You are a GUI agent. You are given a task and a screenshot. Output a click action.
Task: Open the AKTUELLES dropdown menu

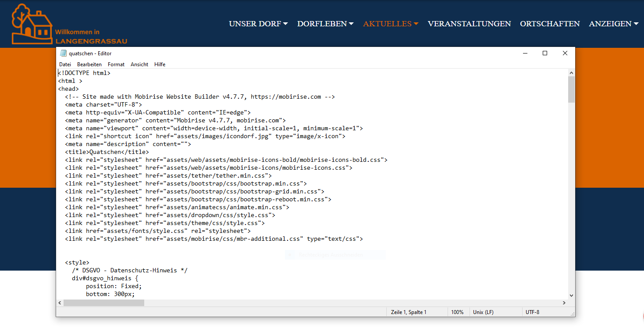391,24
